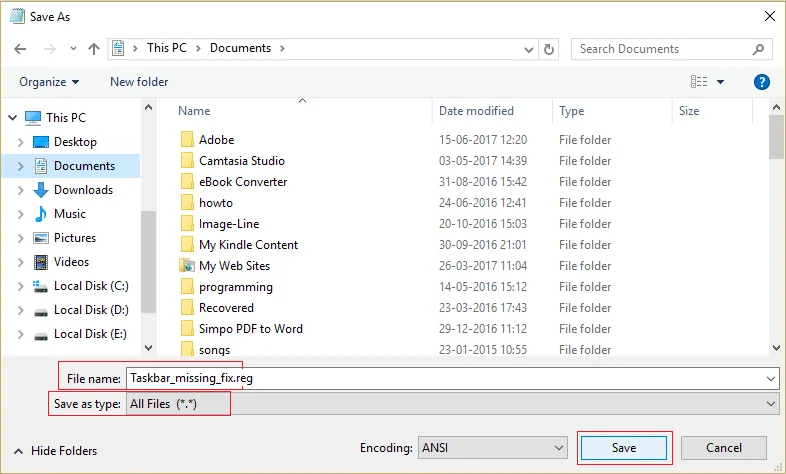This screenshot has width=786, height=474.
Task: Select the Adobe folder icon
Action: tap(187, 139)
